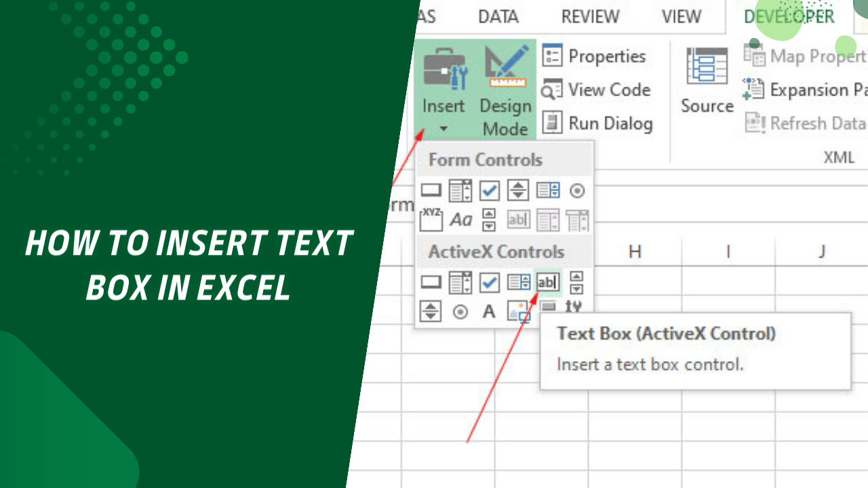868x488 pixels.
Task: Select the ActiveX Check Box control
Action: [x=489, y=283]
